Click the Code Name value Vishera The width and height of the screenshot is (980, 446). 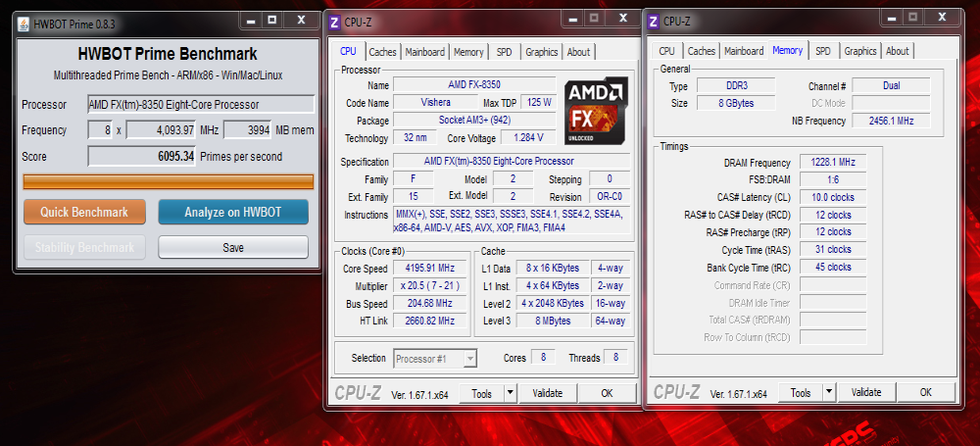click(436, 103)
